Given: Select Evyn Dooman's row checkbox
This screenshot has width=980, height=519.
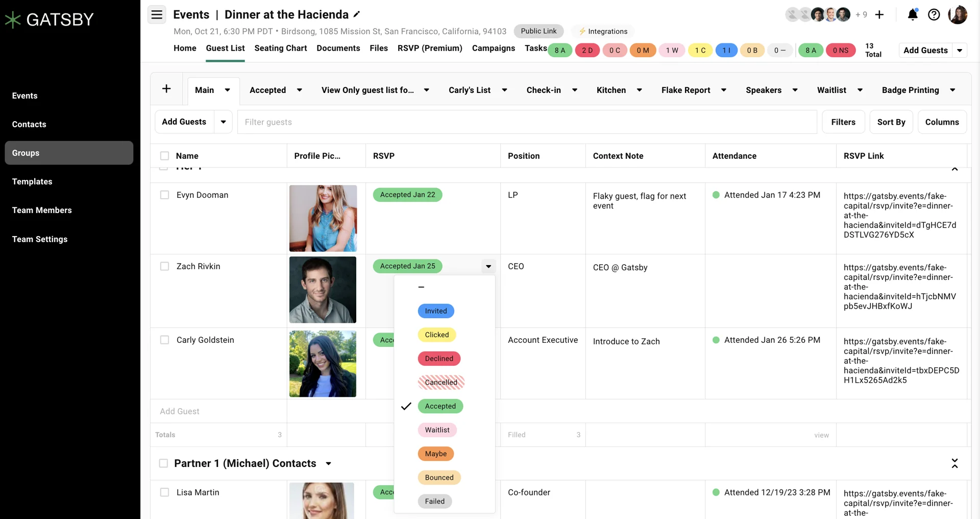Looking at the screenshot, I should click(x=164, y=195).
